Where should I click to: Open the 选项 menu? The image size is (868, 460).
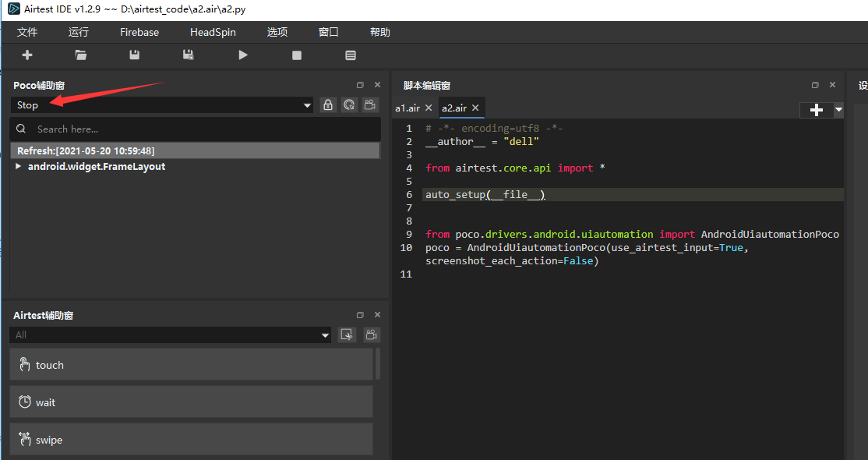tap(277, 32)
